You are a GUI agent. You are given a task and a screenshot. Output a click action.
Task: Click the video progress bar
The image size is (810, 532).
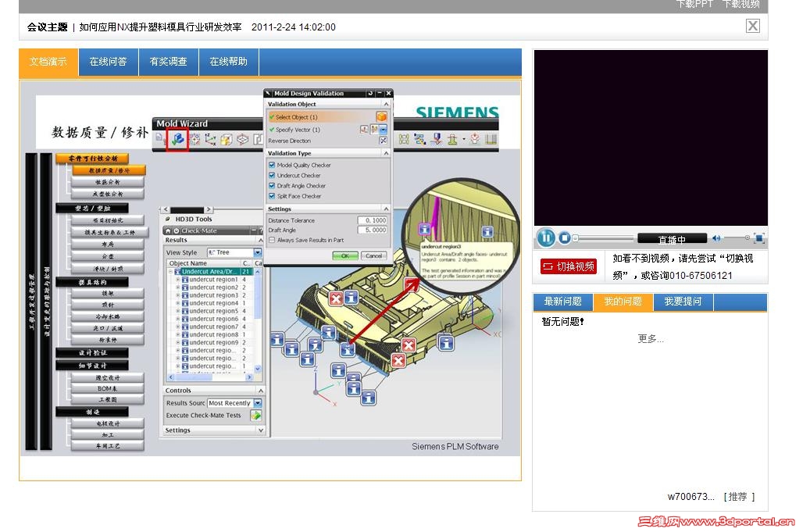coord(604,238)
